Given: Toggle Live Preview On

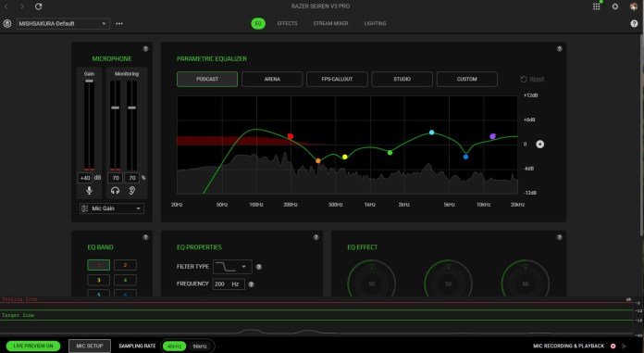Looking at the screenshot, I should pos(33,346).
